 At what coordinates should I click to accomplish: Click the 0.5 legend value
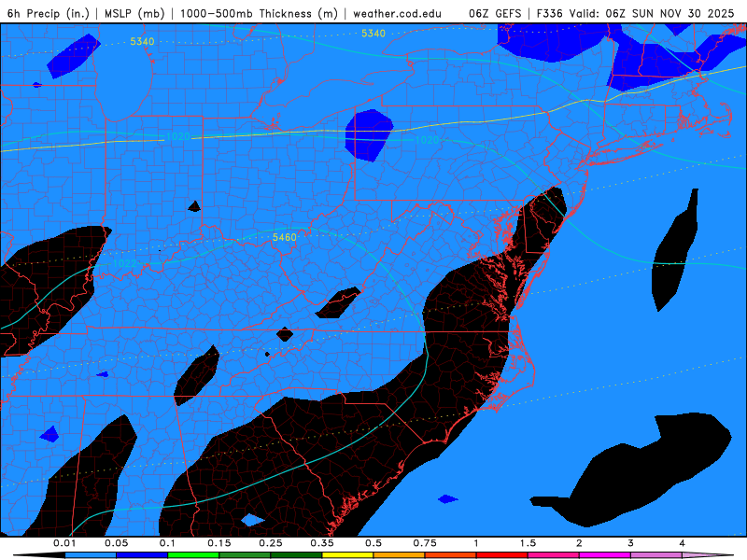[x=373, y=543]
